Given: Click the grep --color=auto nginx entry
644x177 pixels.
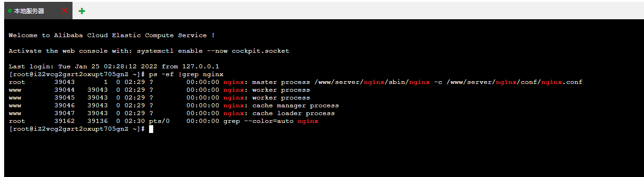Looking at the screenshot, I should [x=271, y=121].
